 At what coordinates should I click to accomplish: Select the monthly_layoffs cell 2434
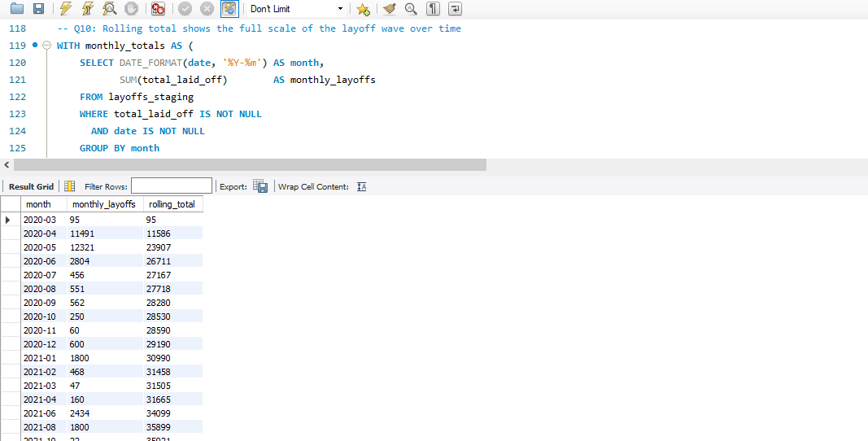point(105,413)
